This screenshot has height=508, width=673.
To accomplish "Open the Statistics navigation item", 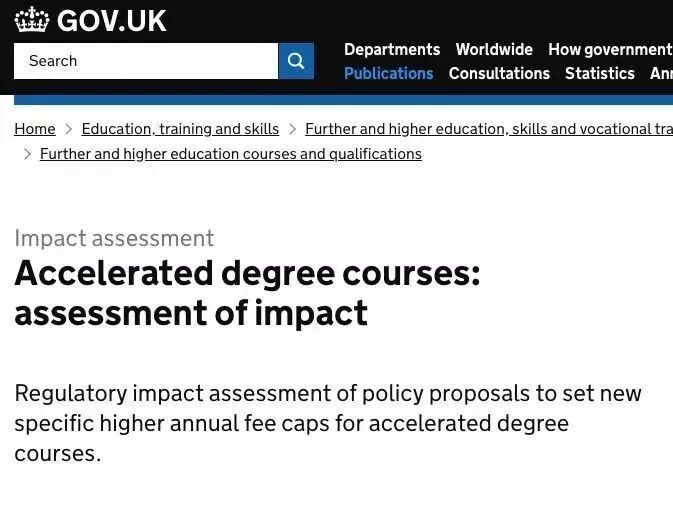I will click(599, 73).
